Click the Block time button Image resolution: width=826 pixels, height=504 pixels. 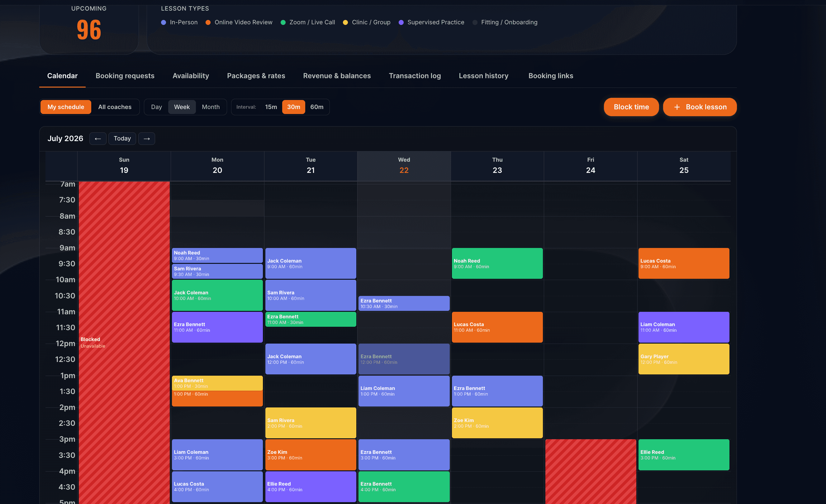click(x=631, y=107)
